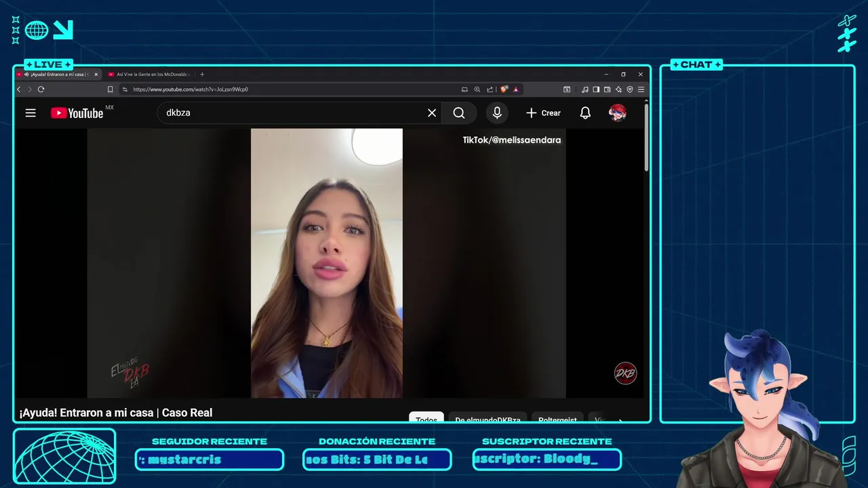
Task: Click the page vertical scrollbar
Action: coord(646,138)
